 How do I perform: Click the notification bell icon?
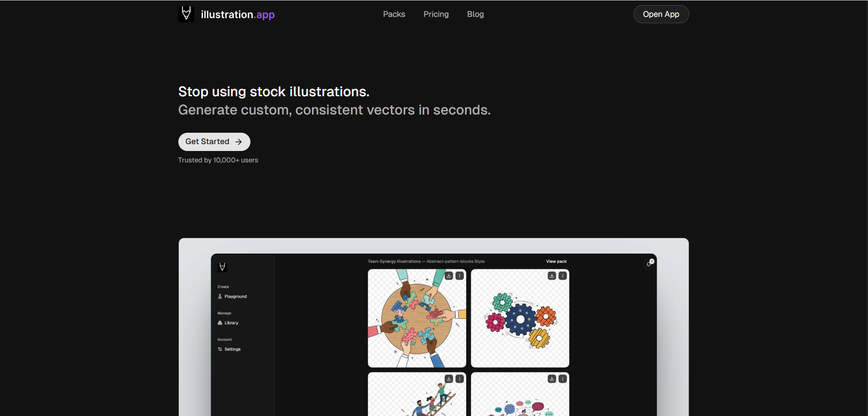(649, 264)
